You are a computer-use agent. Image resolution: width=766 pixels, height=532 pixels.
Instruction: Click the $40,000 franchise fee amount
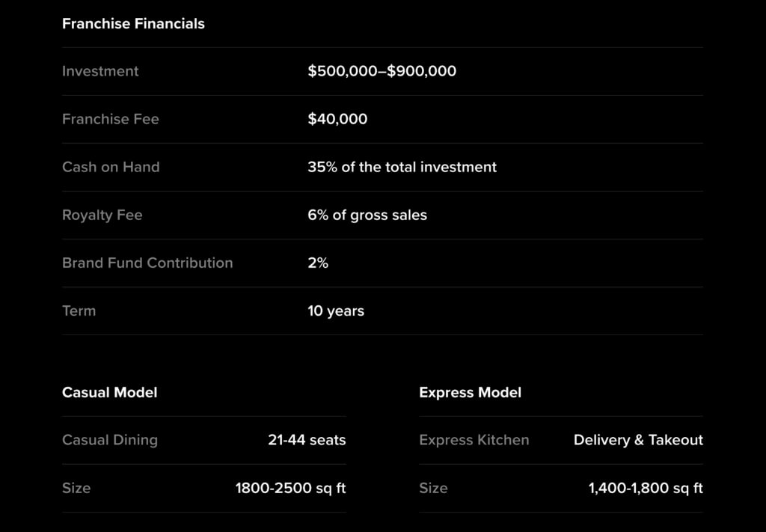tap(337, 119)
